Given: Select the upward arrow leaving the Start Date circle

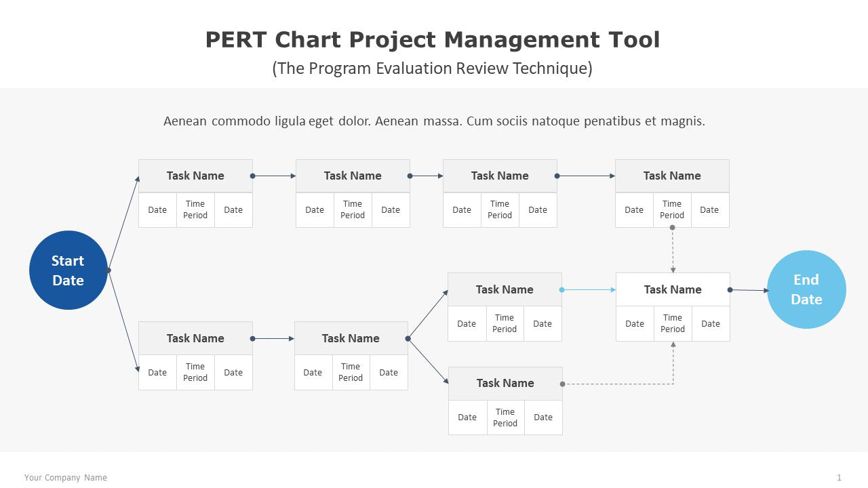Looking at the screenshot, I should click(124, 223).
